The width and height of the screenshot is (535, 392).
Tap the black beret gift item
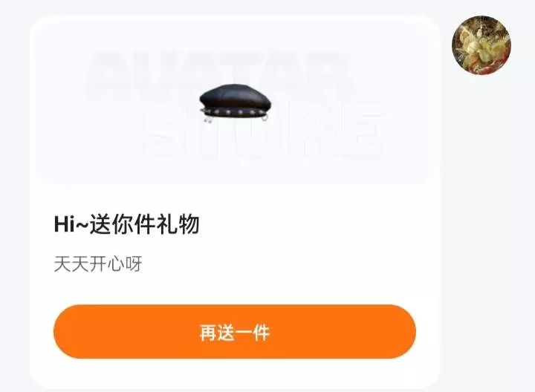point(235,103)
